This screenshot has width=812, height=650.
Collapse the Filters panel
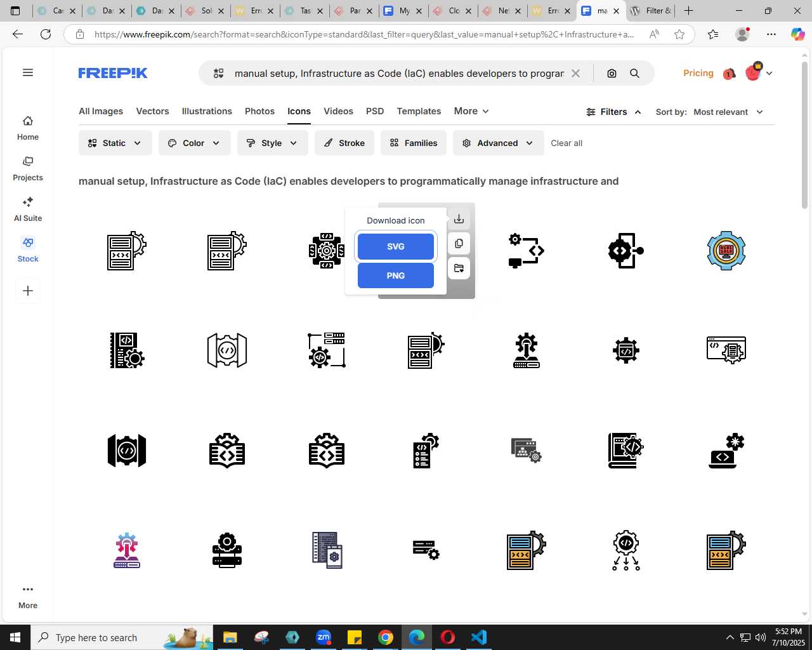pyautogui.click(x=613, y=112)
